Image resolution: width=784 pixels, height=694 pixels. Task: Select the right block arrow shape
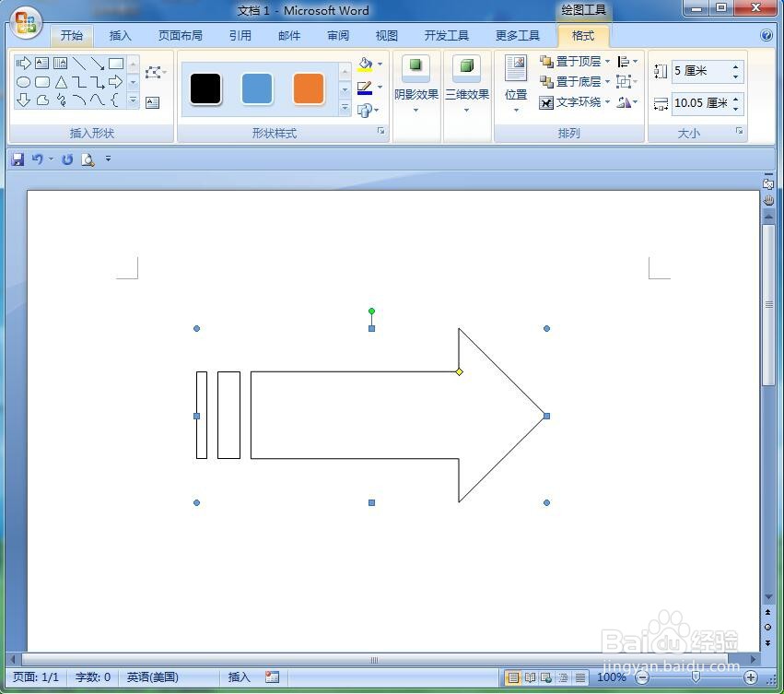[x=115, y=81]
